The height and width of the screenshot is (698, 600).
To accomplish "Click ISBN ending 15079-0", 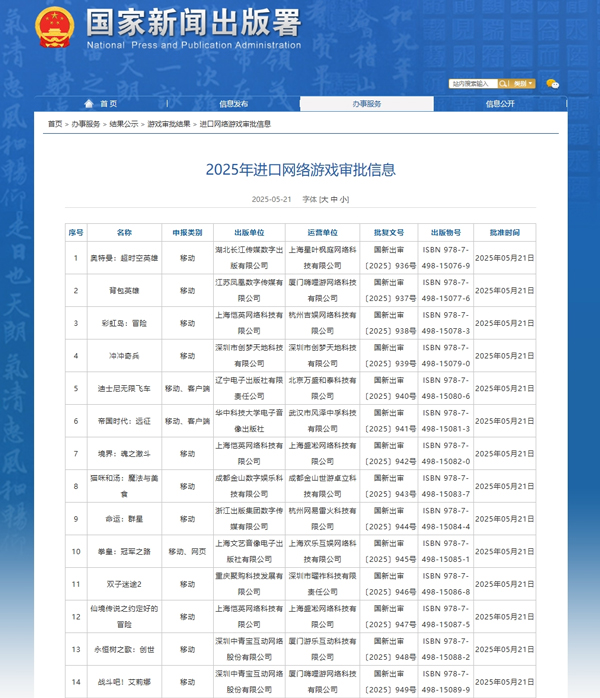I will coord(446,356).
